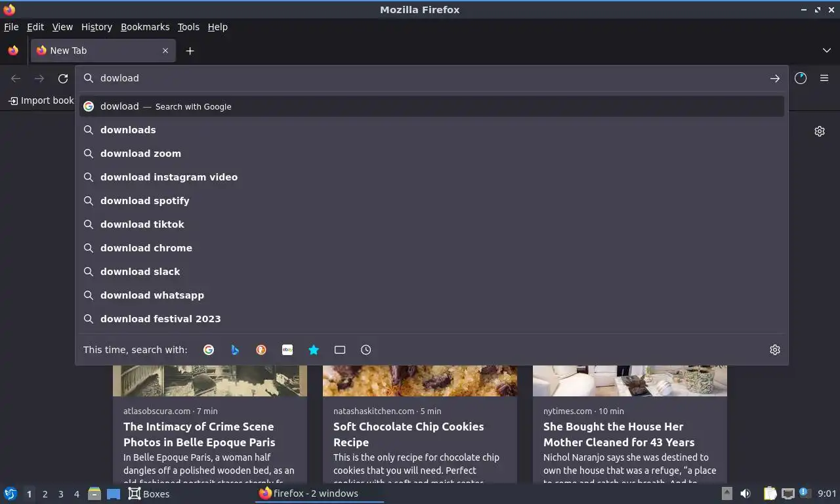840x504 pixels.
Task: Search open tabs using the tab icon
Action: (340, 350)
